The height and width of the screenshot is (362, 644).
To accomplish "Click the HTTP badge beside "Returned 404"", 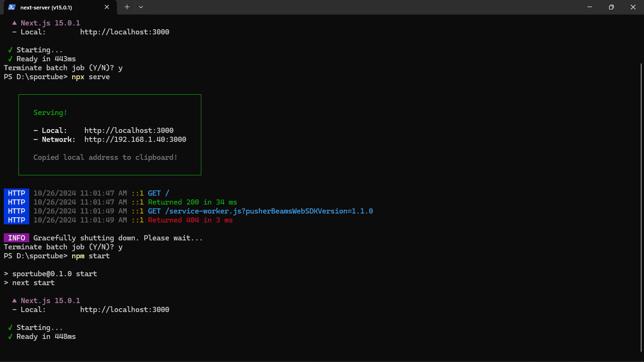I will coord(17,220).
